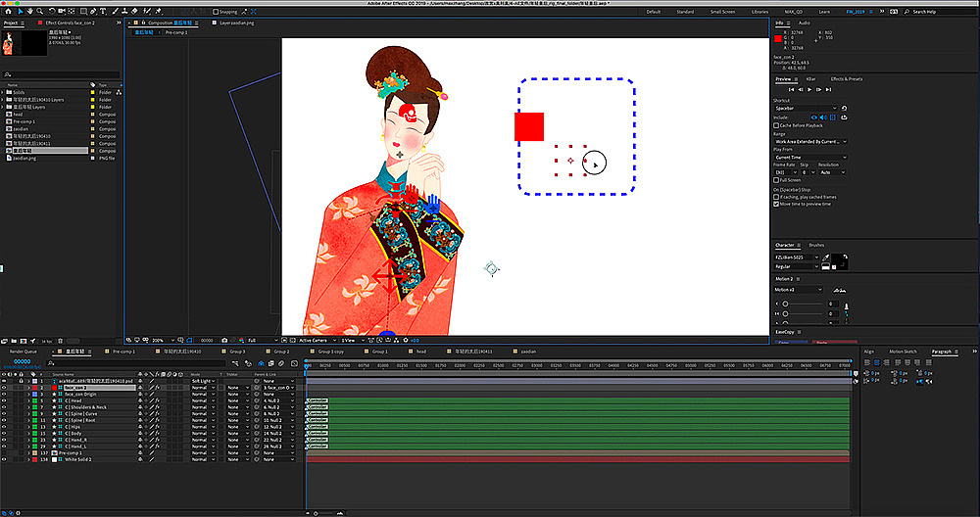The image size is (980, 517).
Task: Check Cache Before Playback
Action: click(x=775, y=125)
